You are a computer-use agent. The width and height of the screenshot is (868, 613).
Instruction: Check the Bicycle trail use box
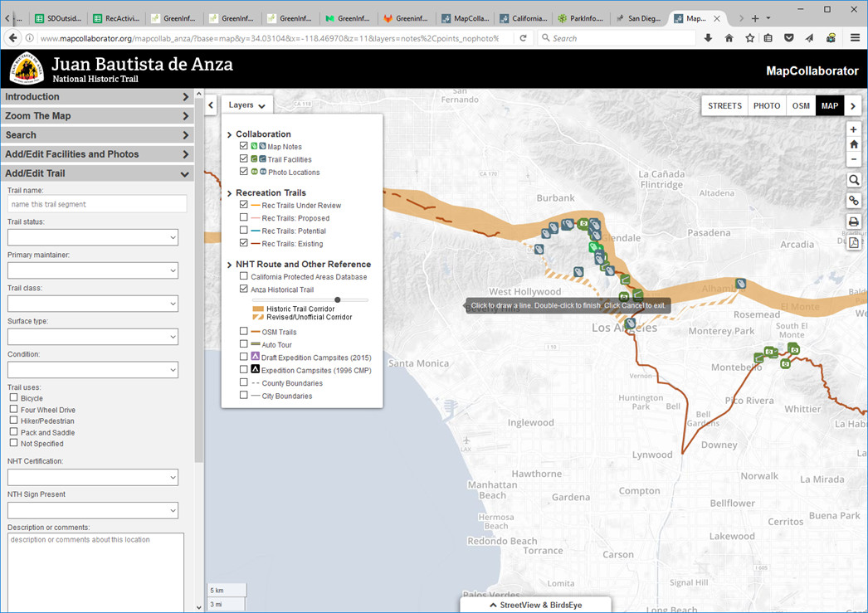14,397
